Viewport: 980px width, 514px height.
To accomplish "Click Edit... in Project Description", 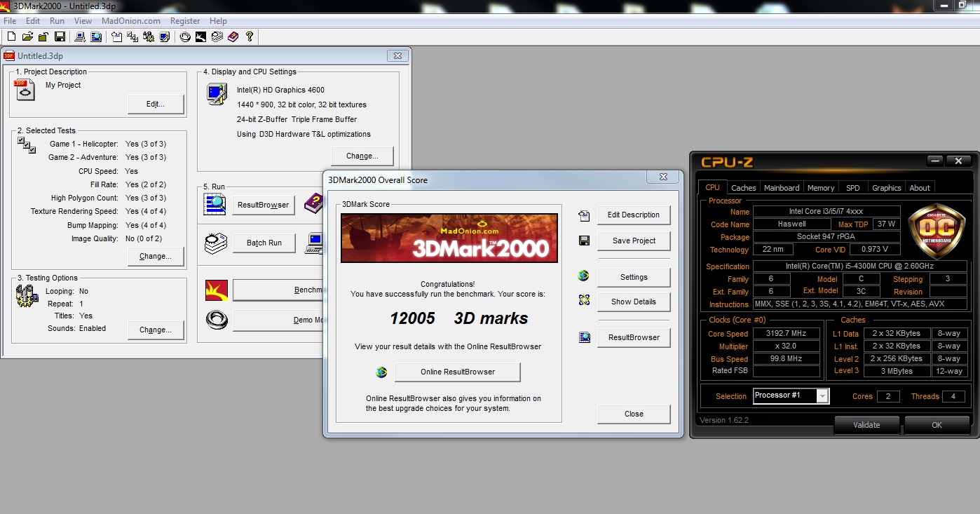I will 156,104.
